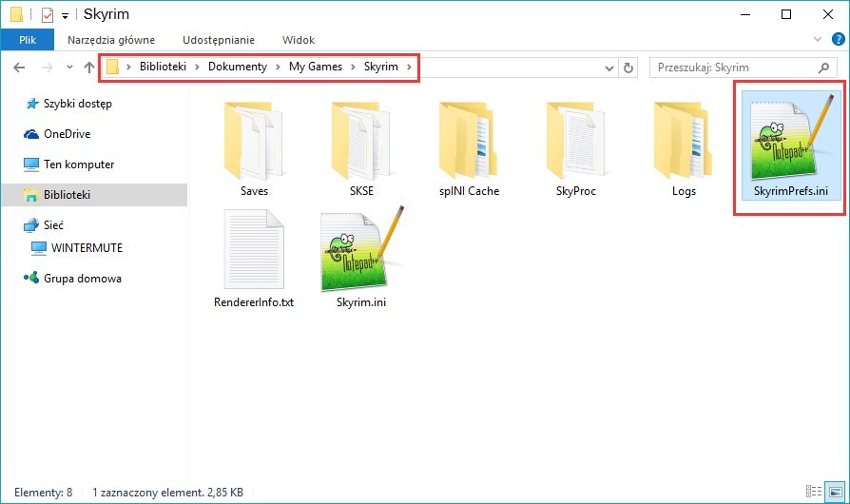Click the WINTERMUTE computer icon
850x504 pixels.
click(38, 247)
